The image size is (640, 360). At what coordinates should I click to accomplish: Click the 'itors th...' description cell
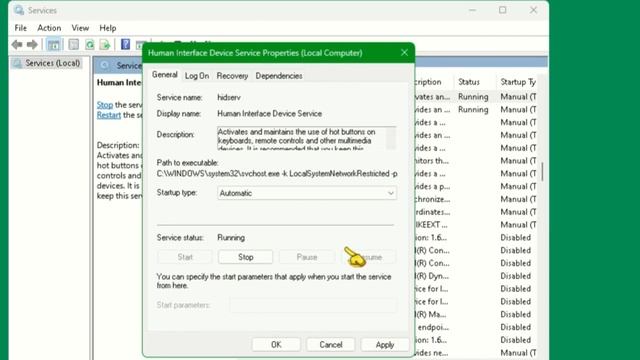coord(431,161)
